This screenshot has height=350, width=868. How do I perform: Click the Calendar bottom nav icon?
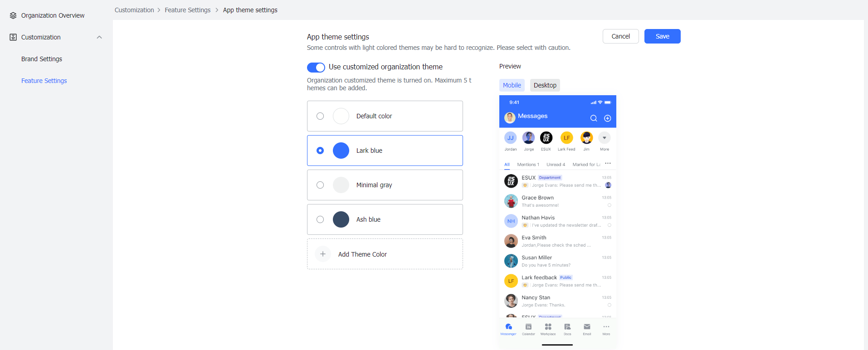528,327
